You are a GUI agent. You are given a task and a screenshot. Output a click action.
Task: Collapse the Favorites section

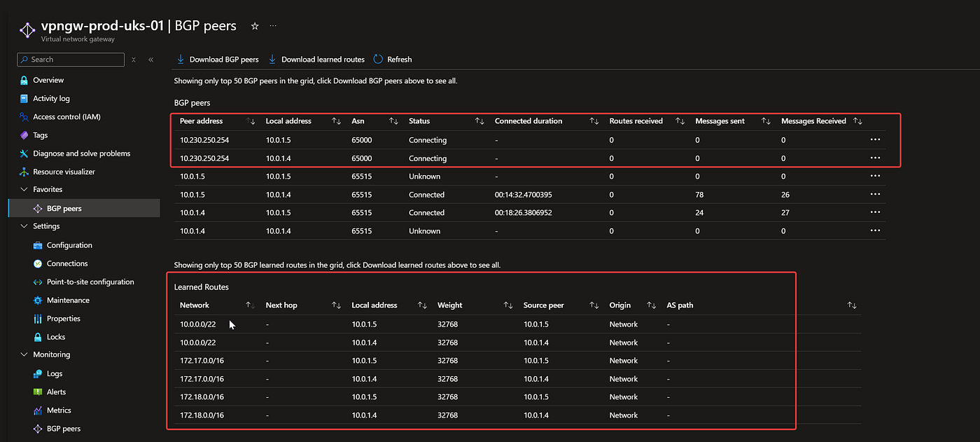pyautogui.click(x=24, y=189)
